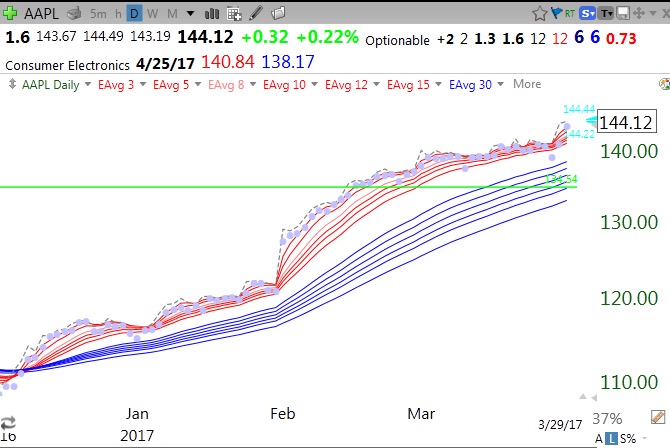Select the hourly h time frame
Screen dimensions: 670x448
tap(118, 14)
